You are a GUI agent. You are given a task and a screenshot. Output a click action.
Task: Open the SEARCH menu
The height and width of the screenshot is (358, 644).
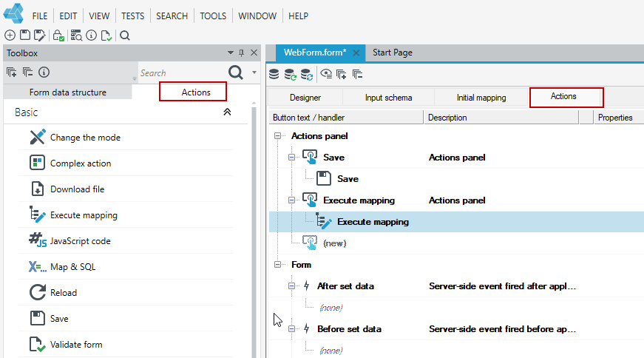(x=172, y=16)
